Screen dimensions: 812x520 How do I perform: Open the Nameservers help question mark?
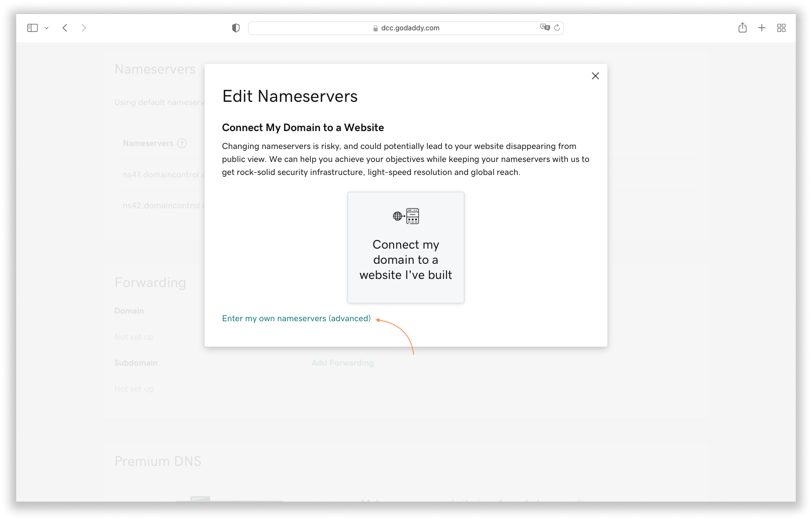pyautogui.click(x=181, y=143)
